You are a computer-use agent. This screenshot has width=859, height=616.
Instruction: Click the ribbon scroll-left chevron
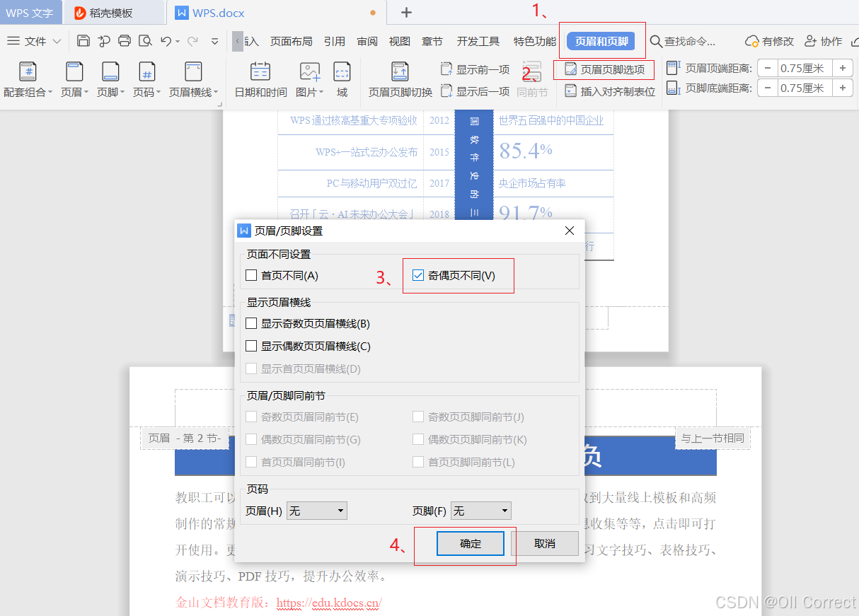tap(237, 41)
